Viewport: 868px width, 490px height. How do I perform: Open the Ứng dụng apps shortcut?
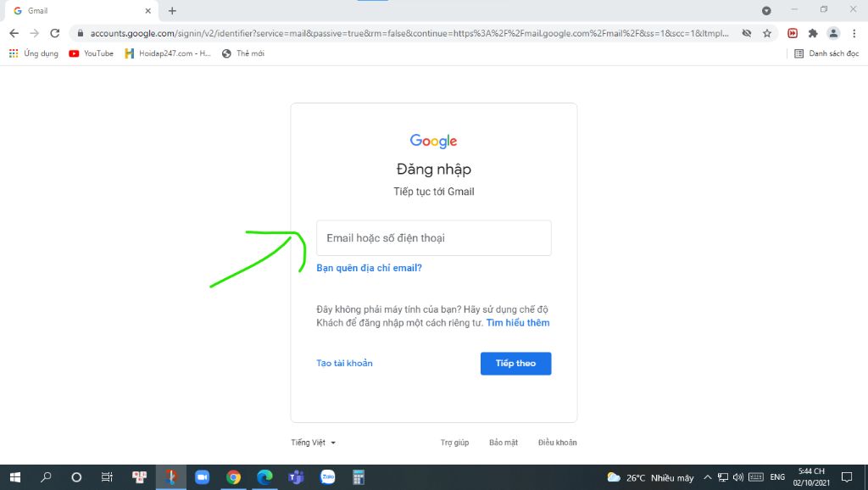[34, 53]
